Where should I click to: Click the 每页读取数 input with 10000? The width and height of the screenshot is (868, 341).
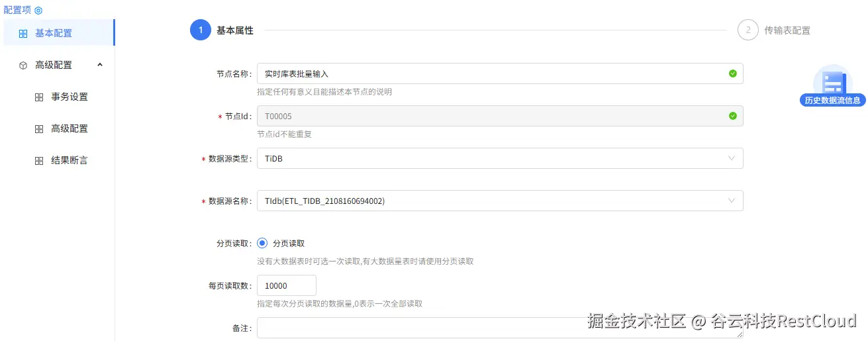(286, 285)
